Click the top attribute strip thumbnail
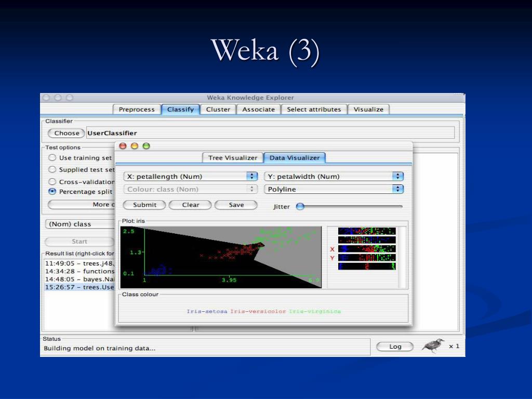This screenshot has width=532, height=399. pos(367,231)
